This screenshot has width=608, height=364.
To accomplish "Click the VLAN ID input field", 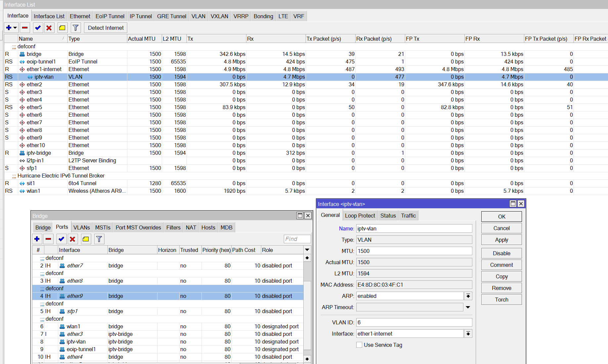I will tap(414, 322).
